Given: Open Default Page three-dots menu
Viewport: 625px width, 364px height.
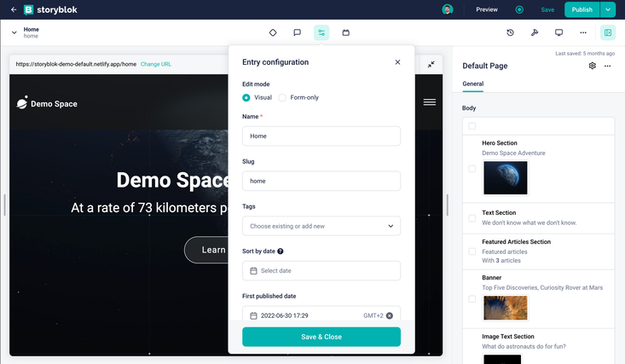Looking at the screenshot, I should click(x=607, y=66).
